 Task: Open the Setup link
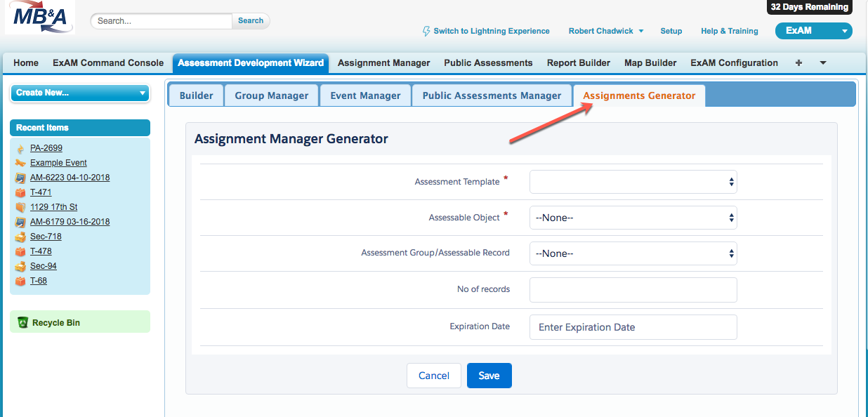pyautogui.click(x=671, y=31)
